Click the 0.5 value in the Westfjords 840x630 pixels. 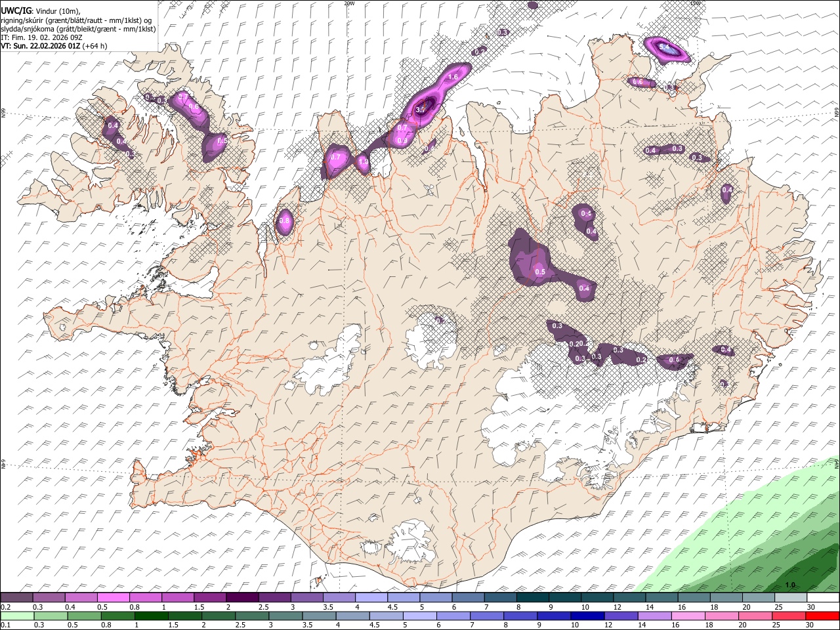click(221, 140)
